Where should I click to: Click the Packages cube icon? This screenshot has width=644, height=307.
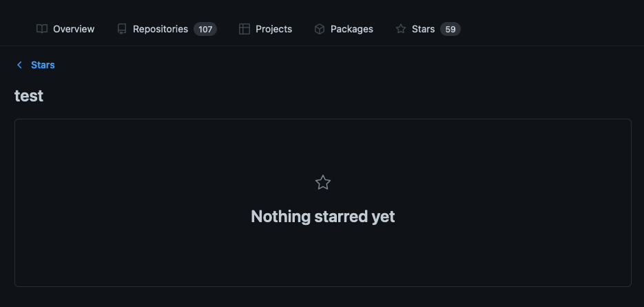pyautogui.click(x=320, y=29)
